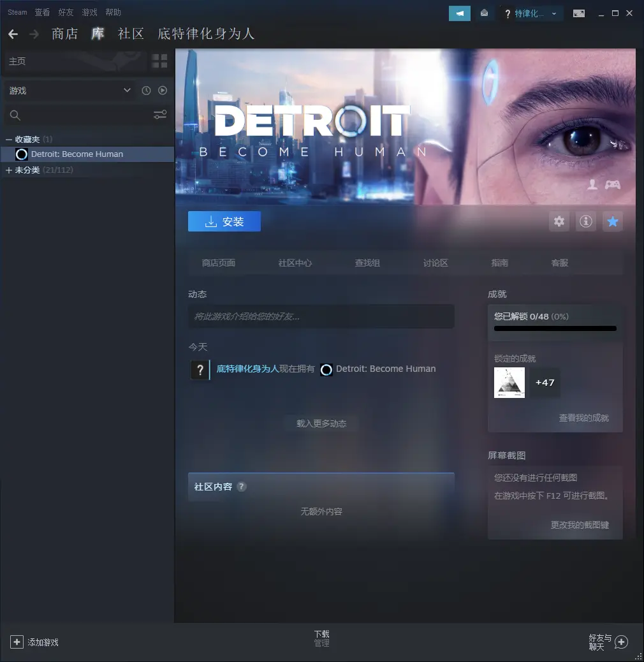Click the question mark avatar in activity

200,371
